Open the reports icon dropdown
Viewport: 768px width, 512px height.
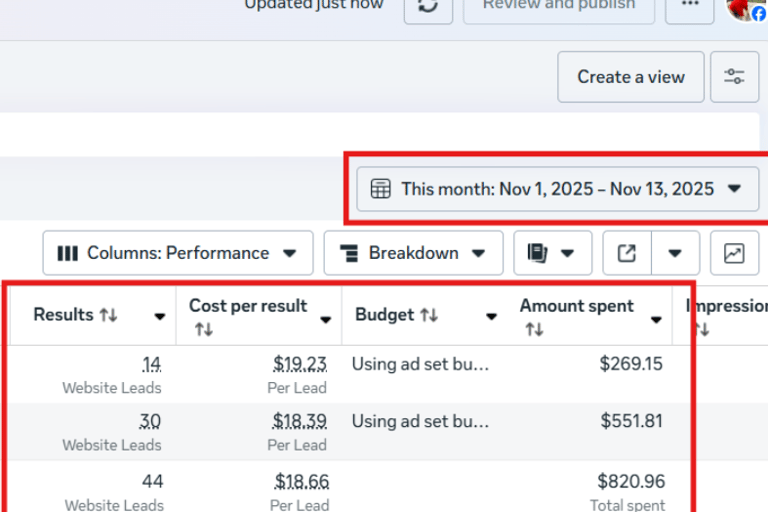(552, 253)
